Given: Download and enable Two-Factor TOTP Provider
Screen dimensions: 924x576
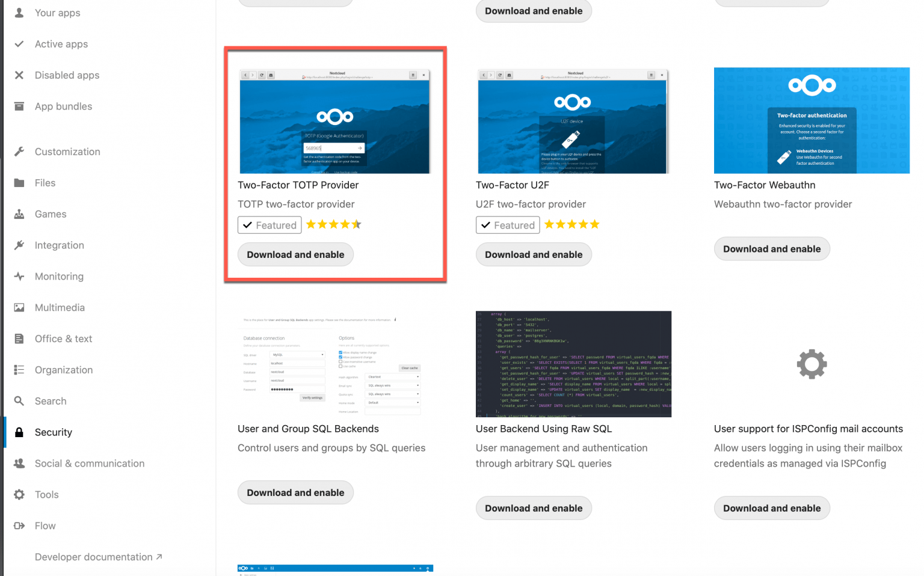Looking at the screenshot, I should point(295,254).
